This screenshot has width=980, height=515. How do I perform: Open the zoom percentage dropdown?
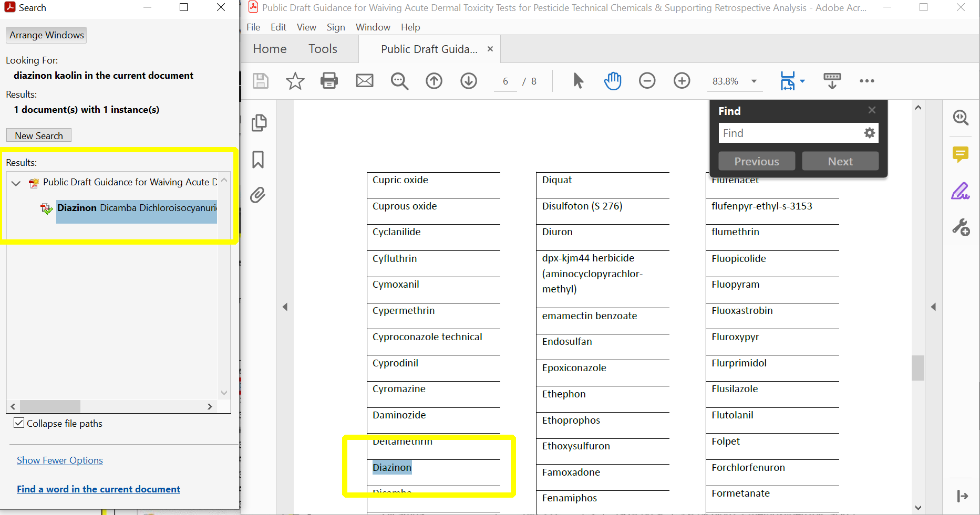point(754,81)
